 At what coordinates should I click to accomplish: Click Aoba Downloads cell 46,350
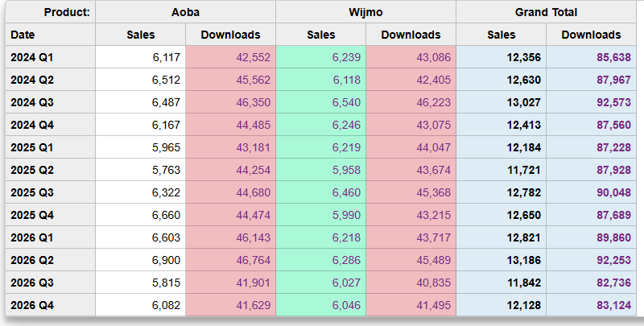click(231, 102)
